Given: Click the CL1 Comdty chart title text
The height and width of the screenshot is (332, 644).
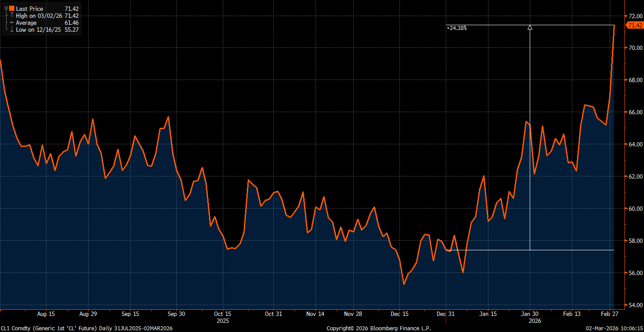Looking at the screenshot, I should (x=86, y=329).
